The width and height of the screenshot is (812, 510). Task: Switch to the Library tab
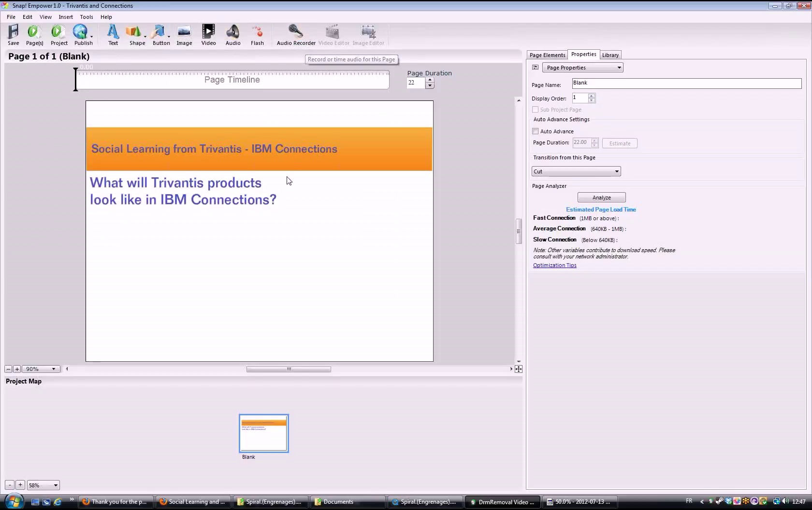click(610, 55)
